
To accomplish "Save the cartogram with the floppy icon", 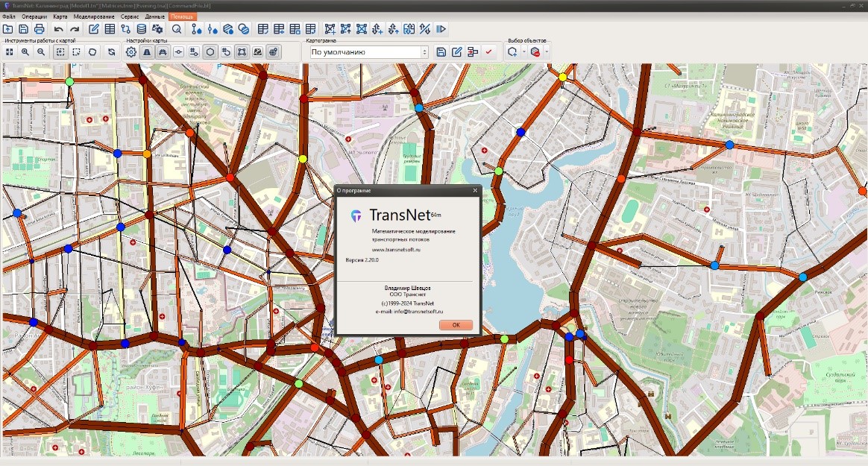I will tap(441, 51).
